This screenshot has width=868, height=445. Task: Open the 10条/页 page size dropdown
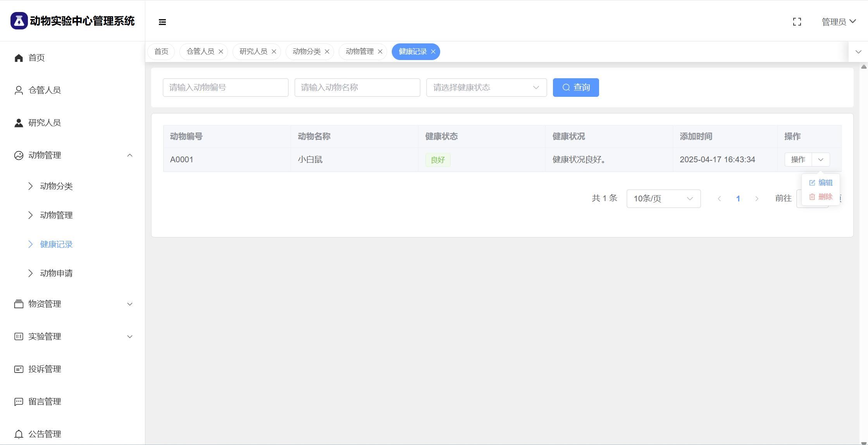[663, 199]
